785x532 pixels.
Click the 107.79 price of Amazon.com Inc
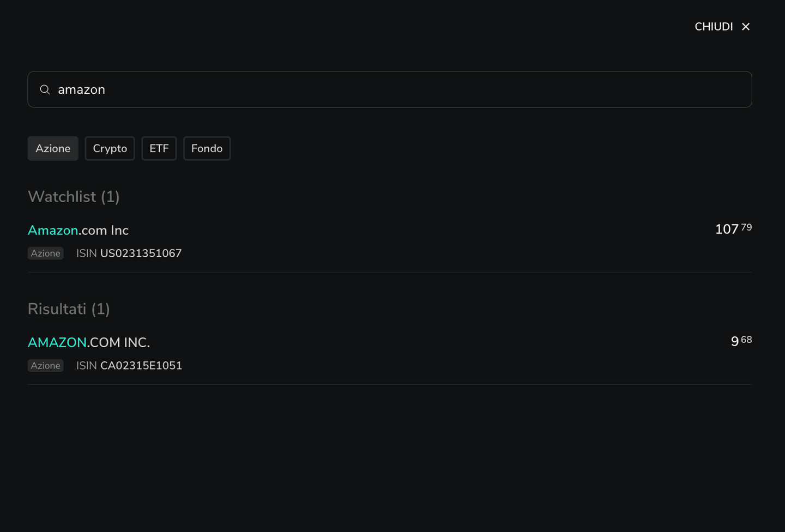coord(733,229)
